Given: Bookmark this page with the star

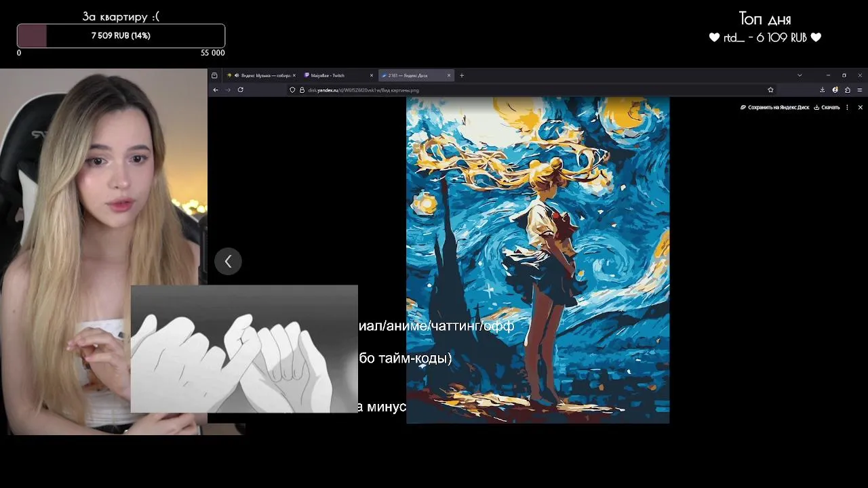Looking at the screenshot, I should 770,89.
